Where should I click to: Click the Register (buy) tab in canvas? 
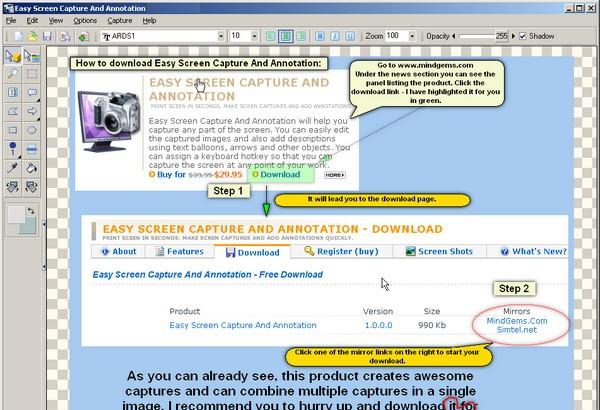341,252
